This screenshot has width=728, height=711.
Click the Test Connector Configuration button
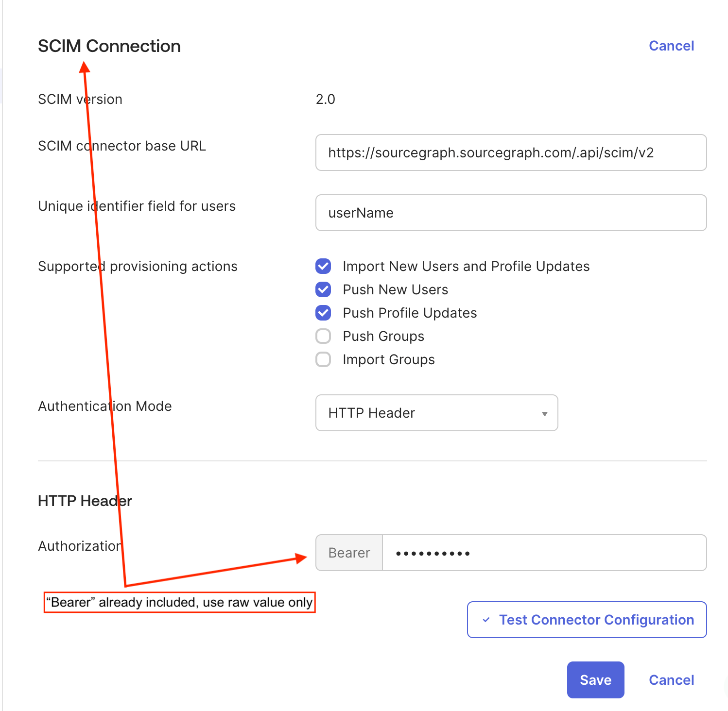pos(587,620)
